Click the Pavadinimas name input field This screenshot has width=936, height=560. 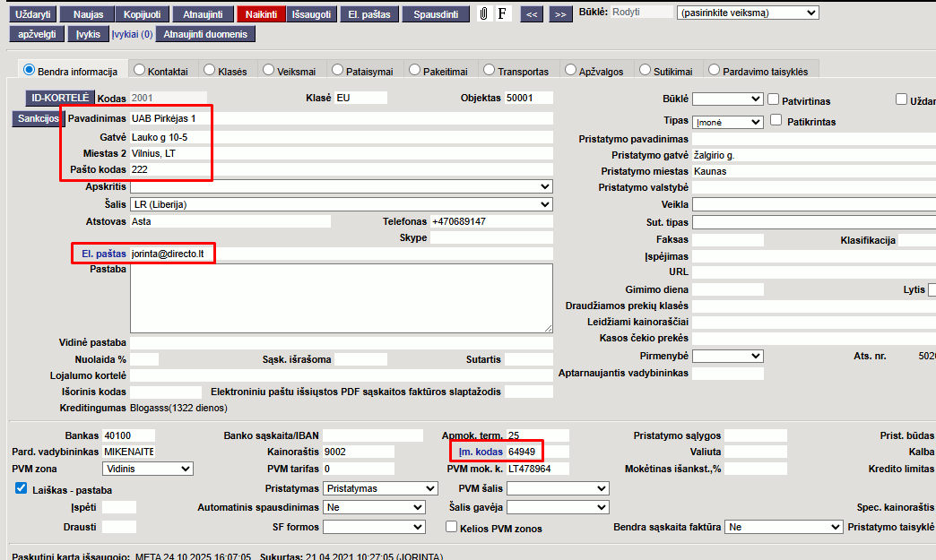[341, 118]
